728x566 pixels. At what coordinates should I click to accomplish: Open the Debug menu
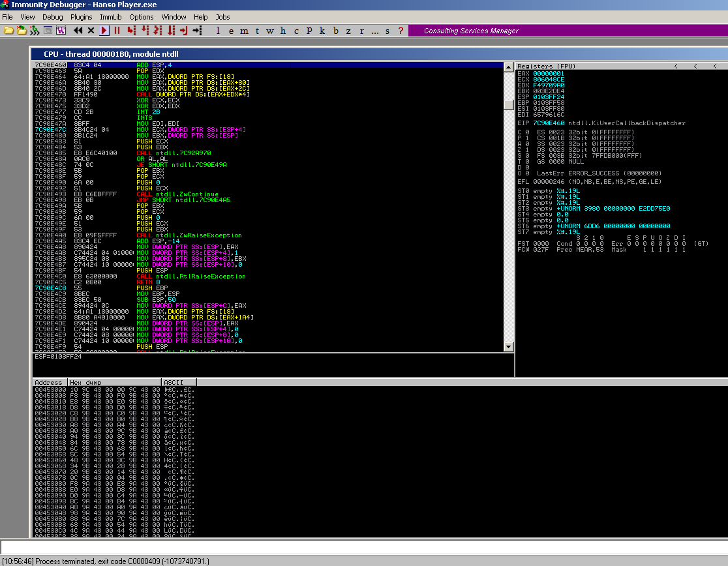point(52,17)
